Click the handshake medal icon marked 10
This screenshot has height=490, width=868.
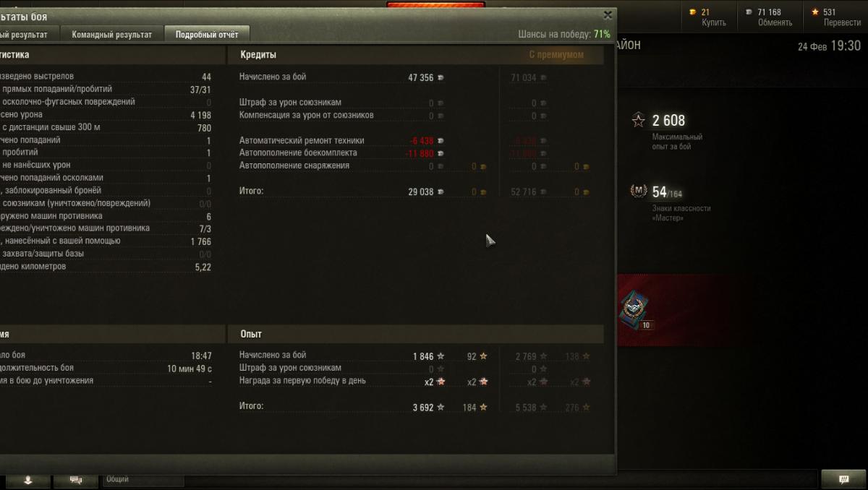[x=634, y=309]
